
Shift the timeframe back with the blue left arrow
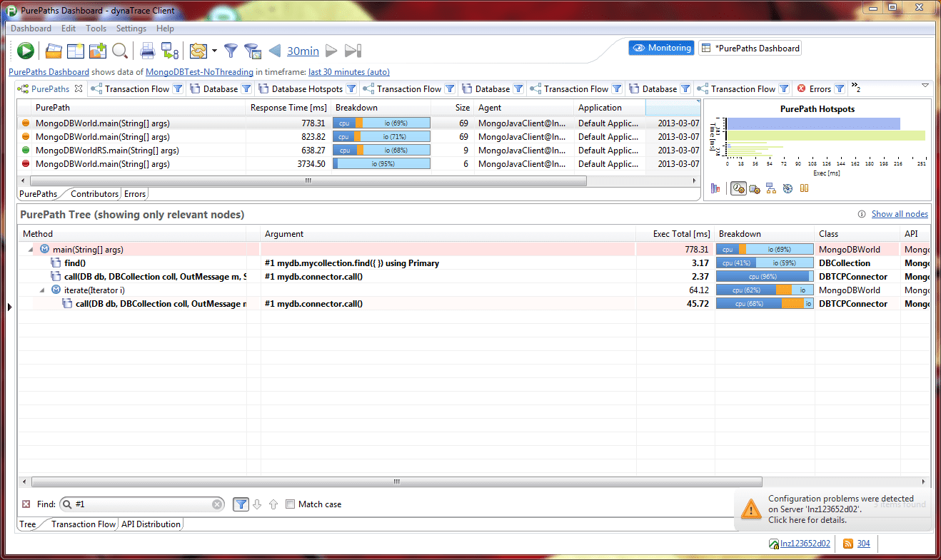[274, 51]
